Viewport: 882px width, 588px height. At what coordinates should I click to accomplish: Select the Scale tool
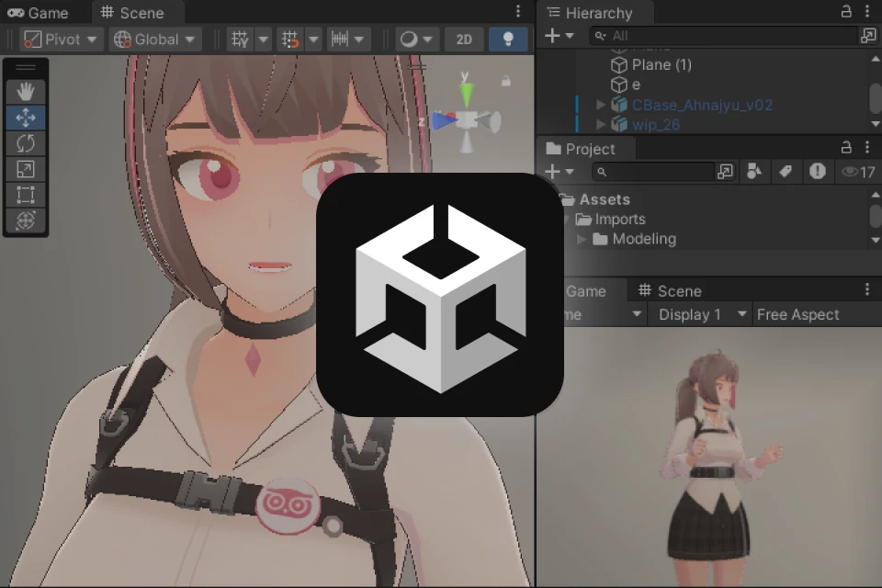(x=26, y=169)
